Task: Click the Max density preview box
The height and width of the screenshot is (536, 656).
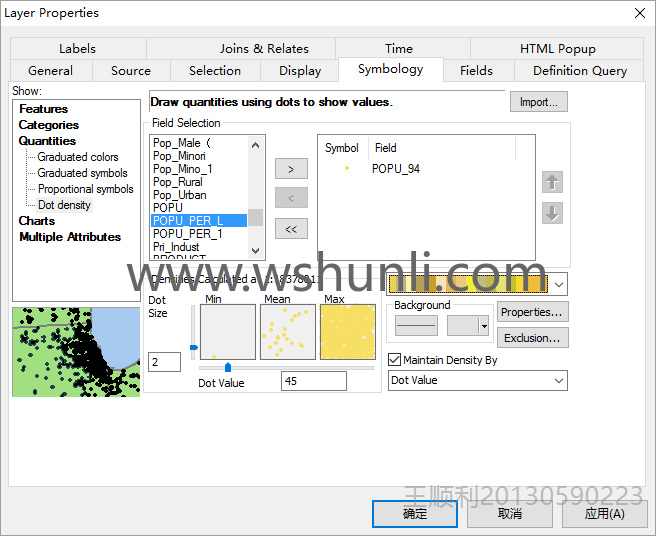Action: click(348, 332)
